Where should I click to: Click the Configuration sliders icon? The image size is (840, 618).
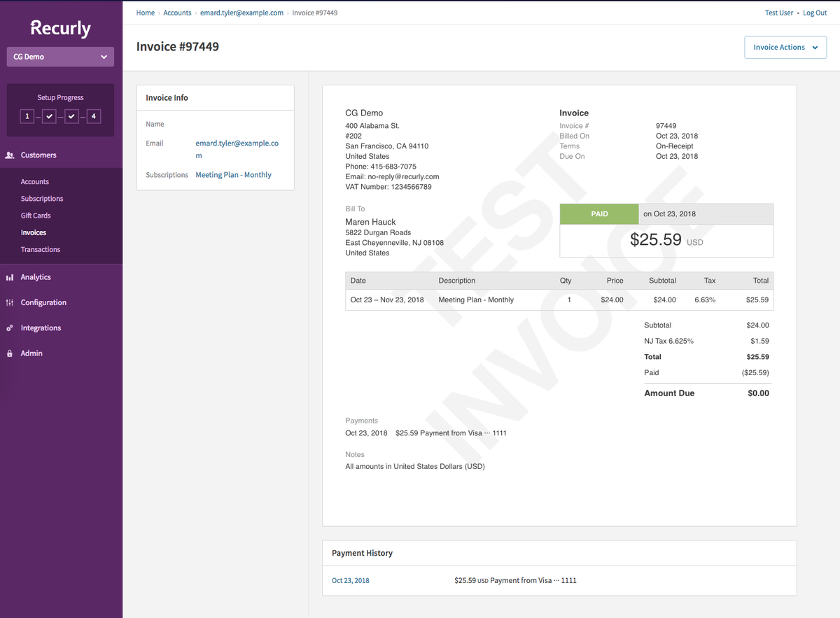(10, 302)
